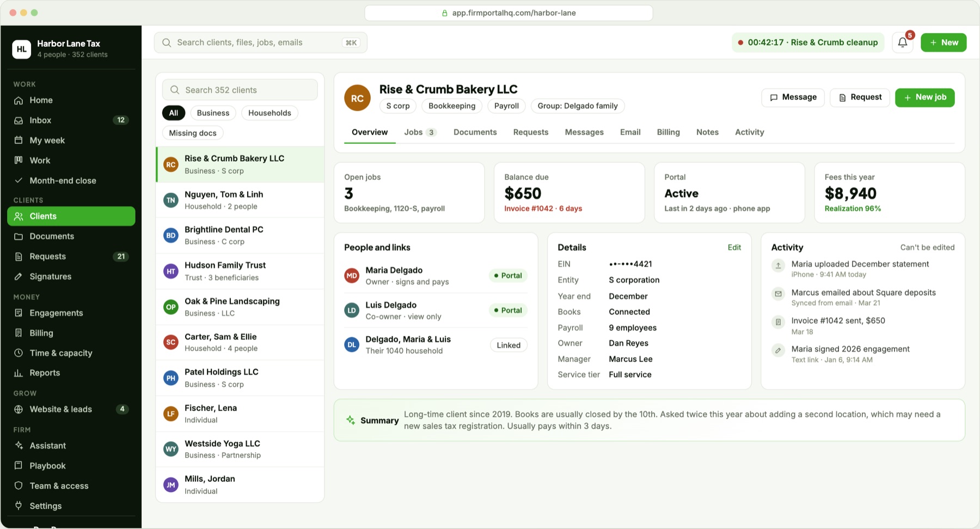Select the All filter chip
The height and width of the screenshot is (529, 980).
174,113
